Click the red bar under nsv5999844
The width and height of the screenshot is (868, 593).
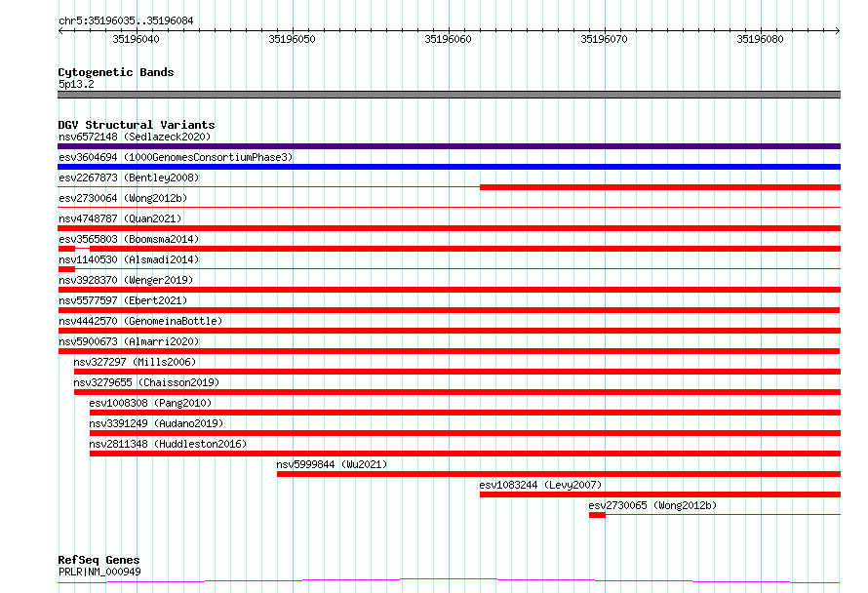pyautogui.click(x=559, y=474)
